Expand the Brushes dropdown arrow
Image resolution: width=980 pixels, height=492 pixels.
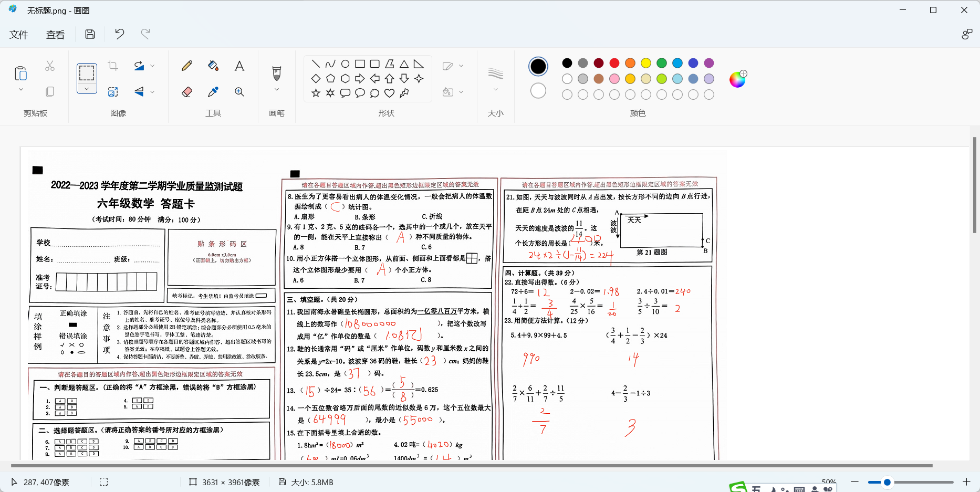(x=277, y=90)
